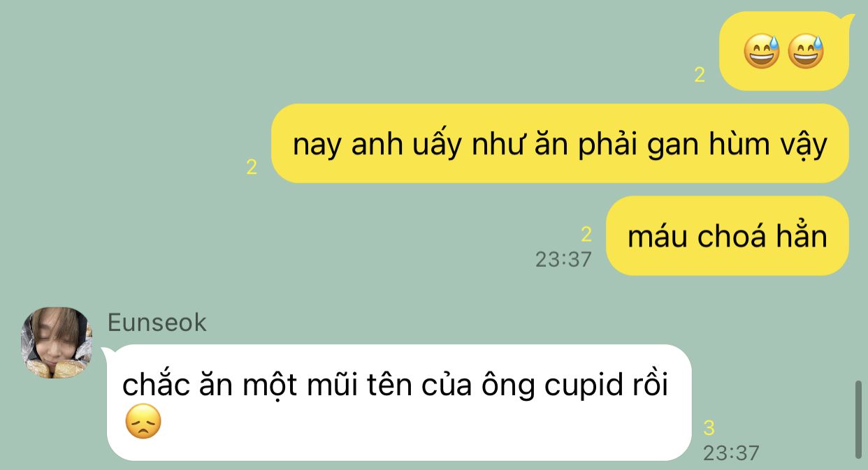
Task: Tap the 23:37 timestamp beside Eunseok's message
Action: coord(731,453)
